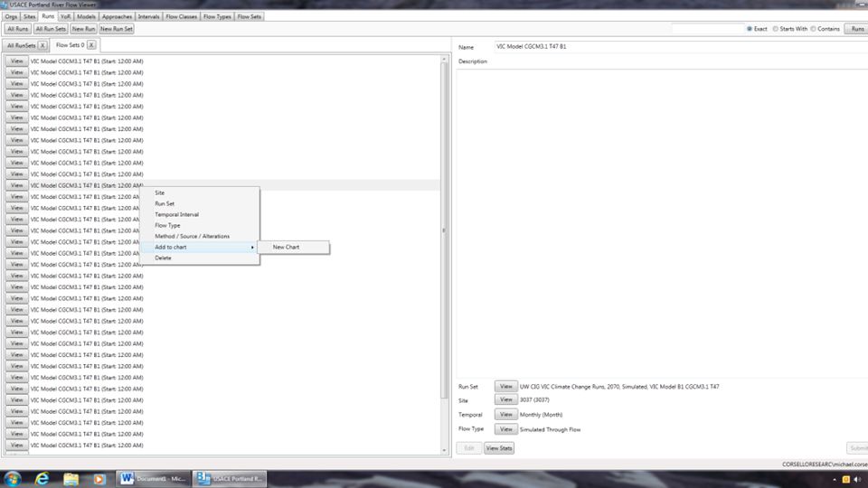This screenshot has height=488, width=868.
Task: Click 'Monthly (Month)' temporal value
Action: [x=541, y=415]
